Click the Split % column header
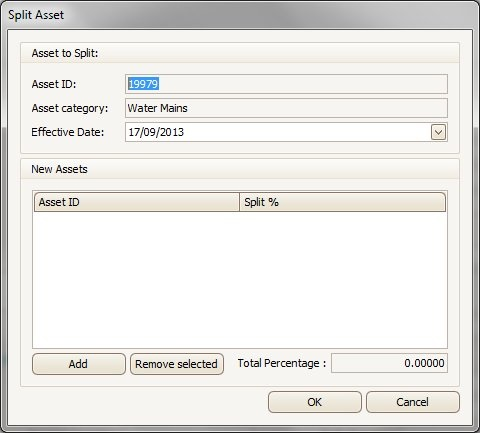480x433 pixels. point(342,202)
